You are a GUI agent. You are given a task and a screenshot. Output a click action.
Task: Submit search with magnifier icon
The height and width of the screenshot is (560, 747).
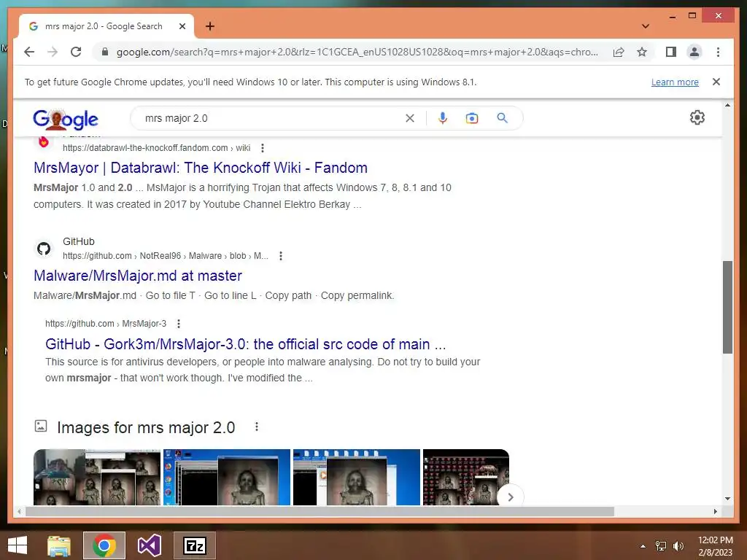pyautogui.click(x=502, y=118)
